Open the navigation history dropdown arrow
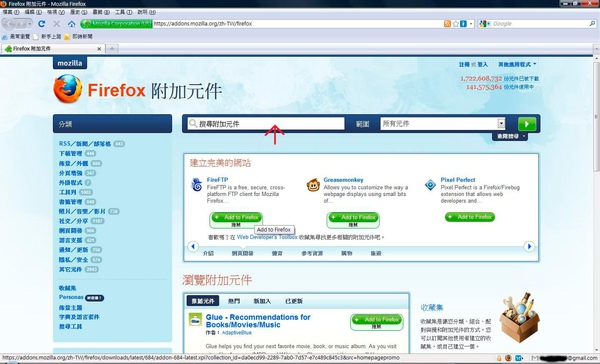The image size is (600, 364). [x=30, y=24]
